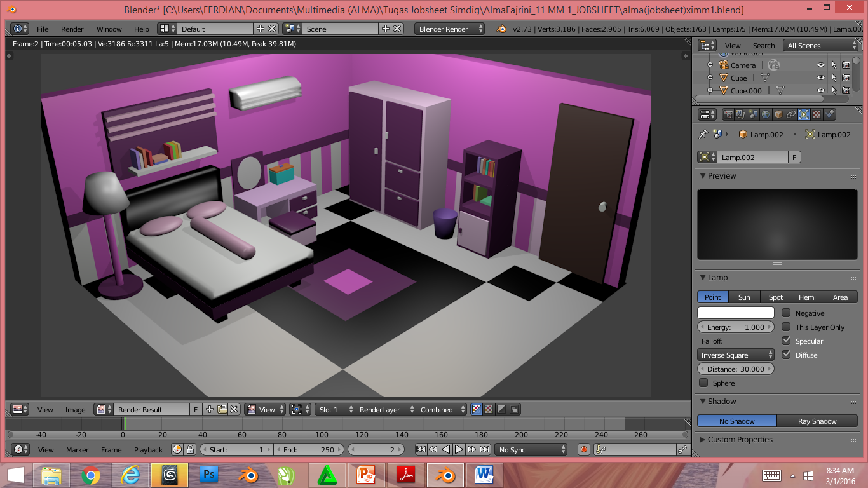Open the All Scenes outliner filter dropdown
The image size is (868, 488).
pyautogui.click(x=822, y=46)
